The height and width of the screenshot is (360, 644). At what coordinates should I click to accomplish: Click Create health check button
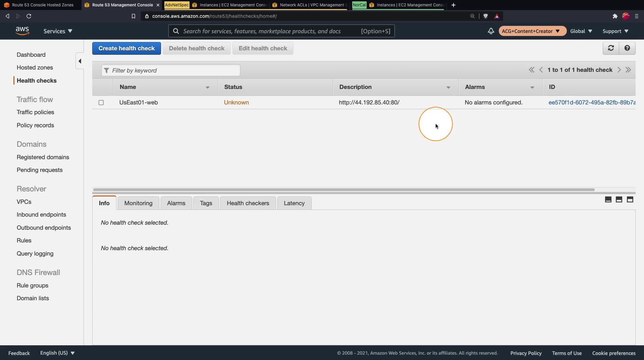[x=126, y=48]
